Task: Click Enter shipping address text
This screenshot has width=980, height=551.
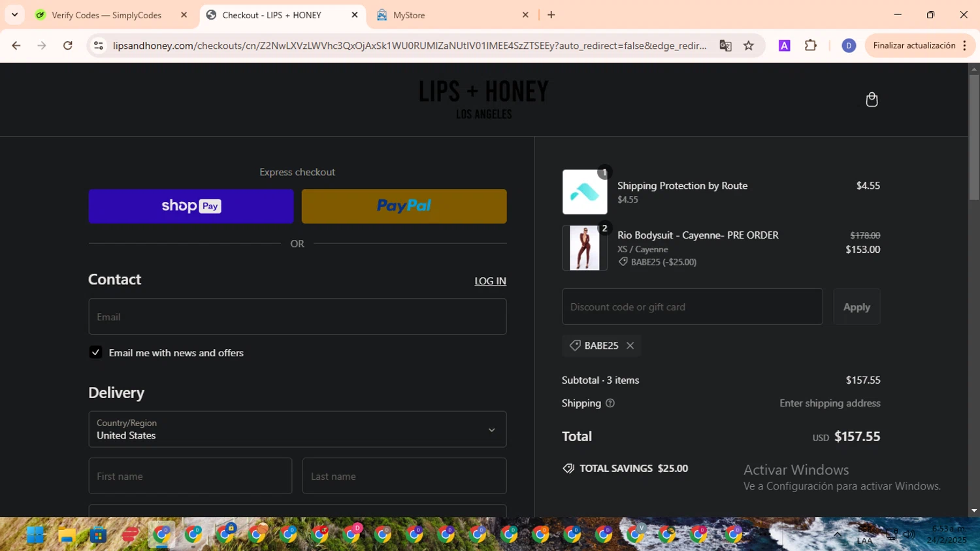Action: coord(830,403)
